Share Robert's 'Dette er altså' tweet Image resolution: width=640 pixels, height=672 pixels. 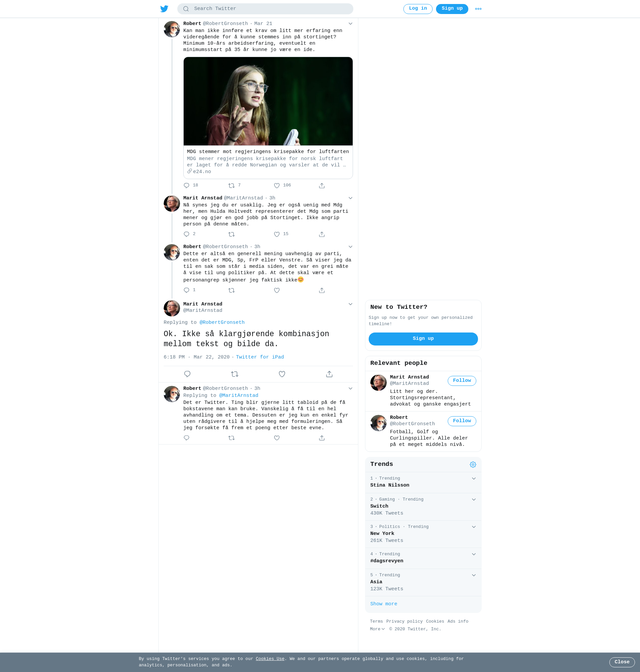(322, 290)
